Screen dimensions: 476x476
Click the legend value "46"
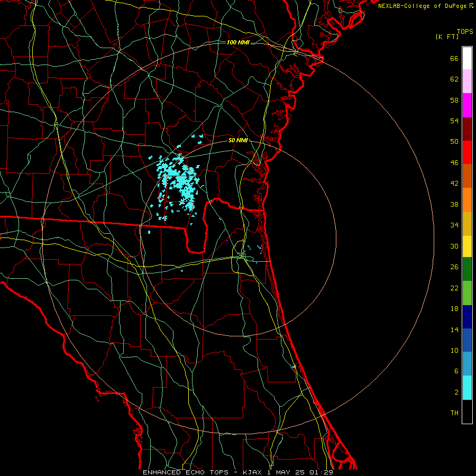pyautogui.click(x=454, y=163)
